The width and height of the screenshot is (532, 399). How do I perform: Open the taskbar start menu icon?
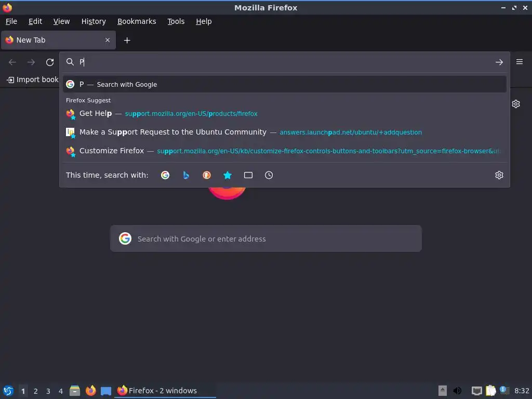click(8, 391)
